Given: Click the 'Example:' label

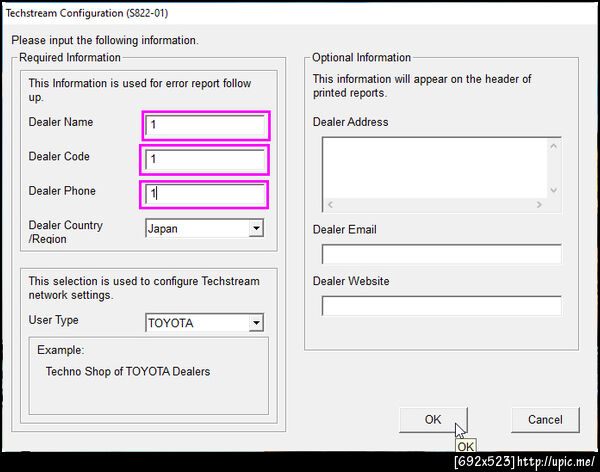Looking at the screenshot, I should [x=60, y=350].
